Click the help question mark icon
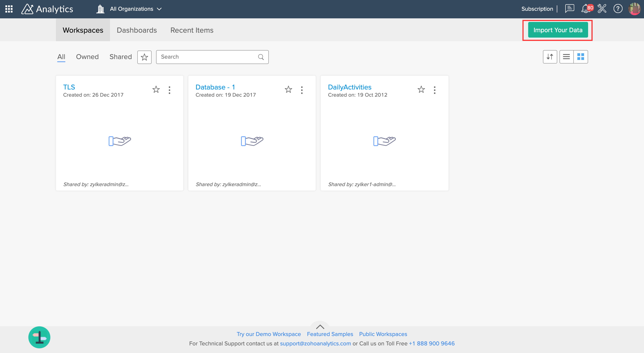 (x=618, y=9)
